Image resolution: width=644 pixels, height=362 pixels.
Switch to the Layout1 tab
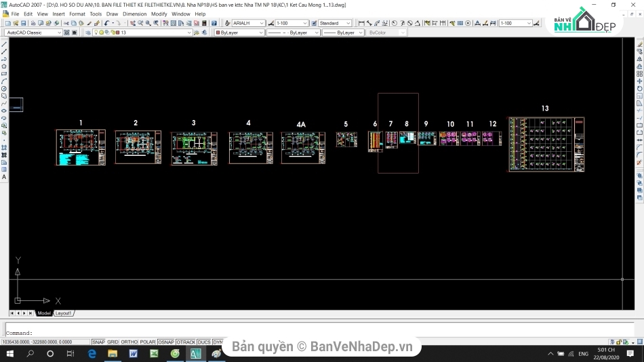64,313
